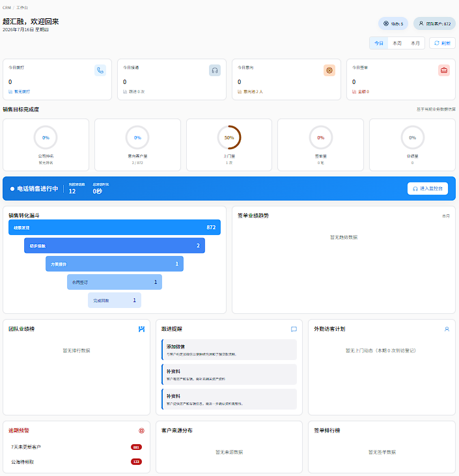
Task: Switch to the 本周 tab
Action: (x=396, y=43)
